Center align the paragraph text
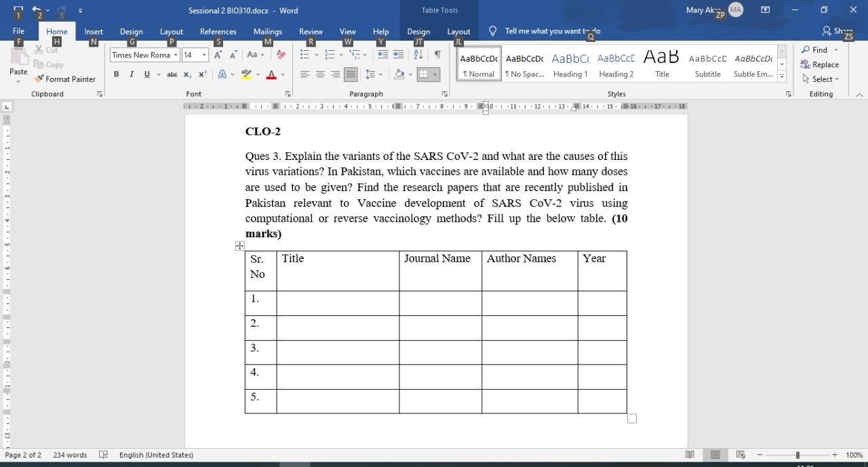Image resolution: width=868 pixels, height=467 pixels. click(x=319, y=74)
